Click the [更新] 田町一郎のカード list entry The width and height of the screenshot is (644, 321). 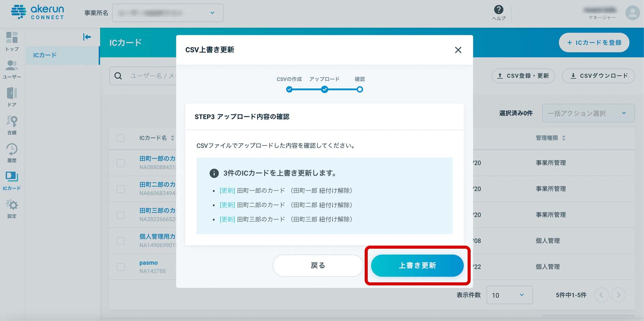286,191
